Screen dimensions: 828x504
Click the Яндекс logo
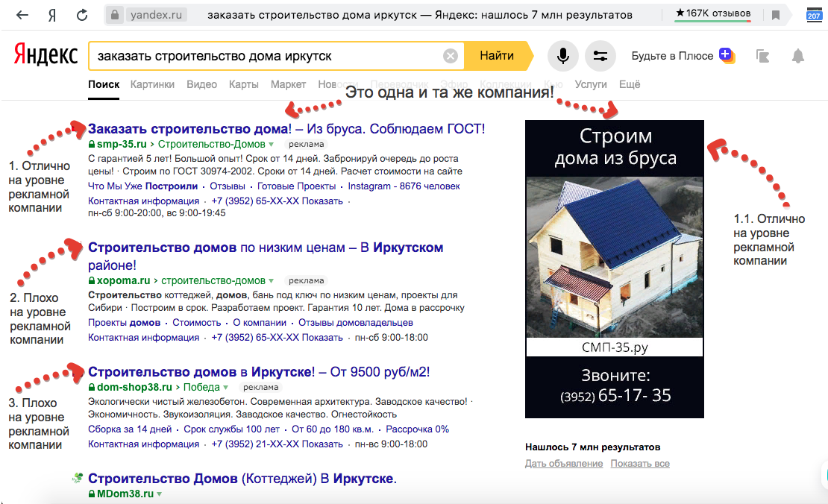pyautogui.click(x=46, y=55)
